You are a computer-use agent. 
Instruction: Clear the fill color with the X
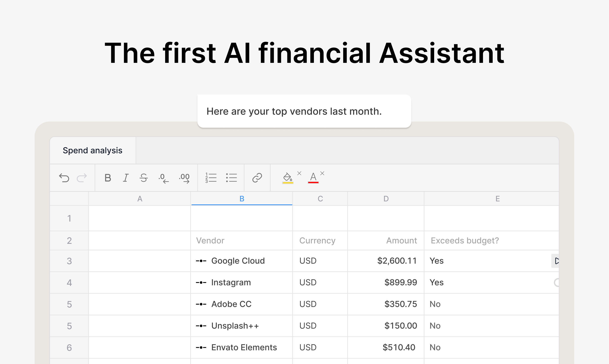point(299,173)
